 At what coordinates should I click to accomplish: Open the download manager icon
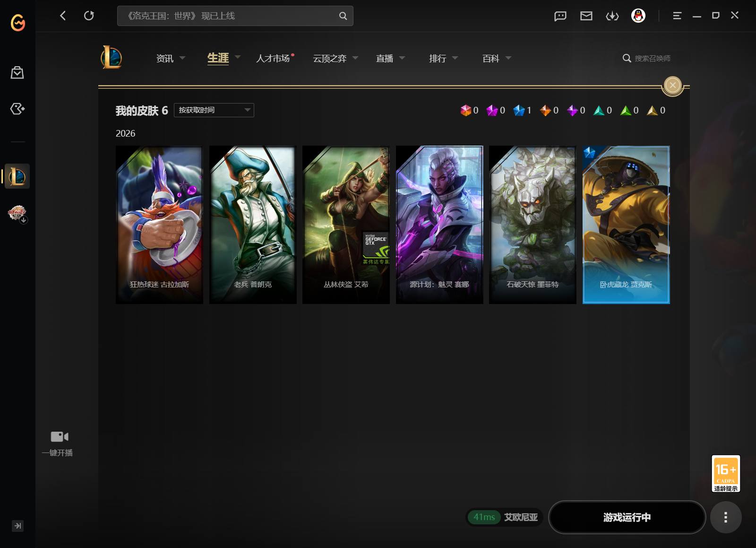tap(612, 16)
